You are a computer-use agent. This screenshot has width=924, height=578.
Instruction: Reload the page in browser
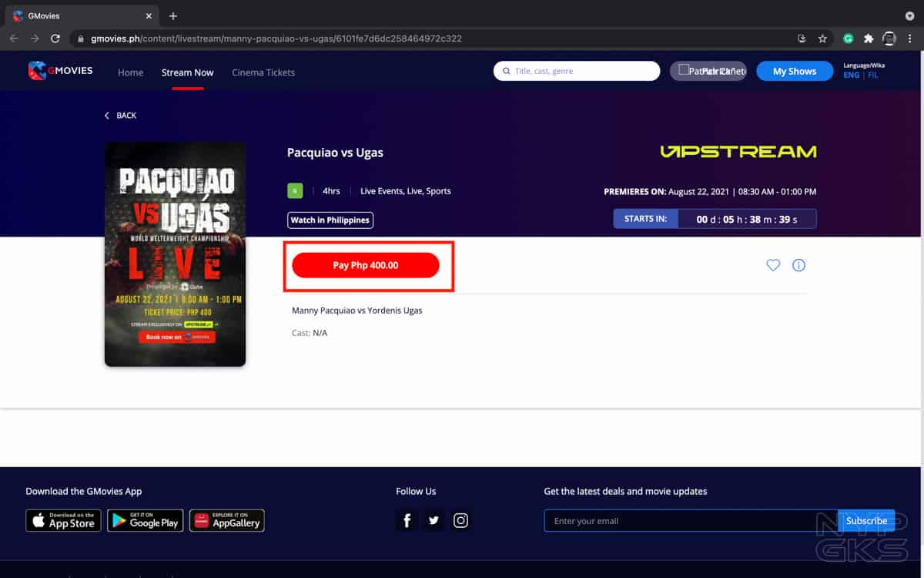pos(55,38)
